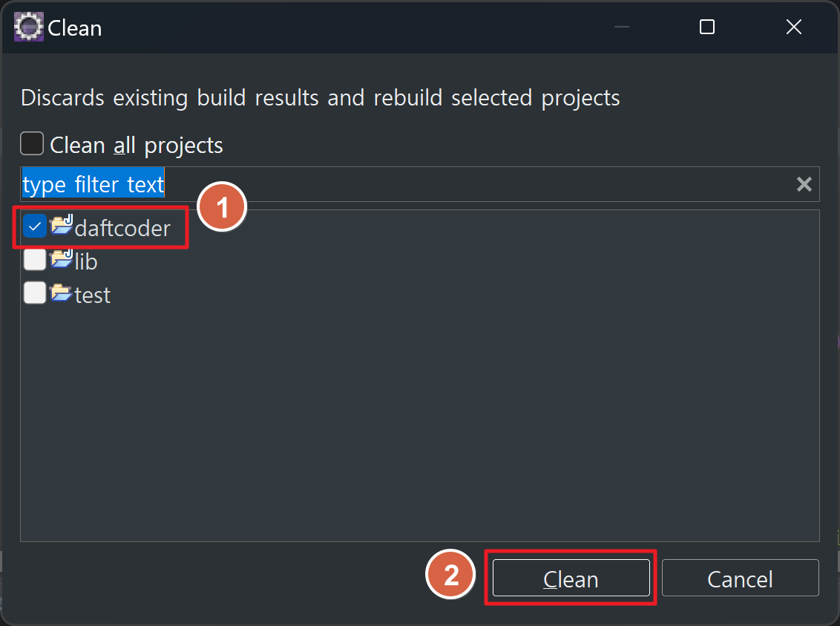Clear the filter using the X icon
840x626 pixels.
coord(804,183)
